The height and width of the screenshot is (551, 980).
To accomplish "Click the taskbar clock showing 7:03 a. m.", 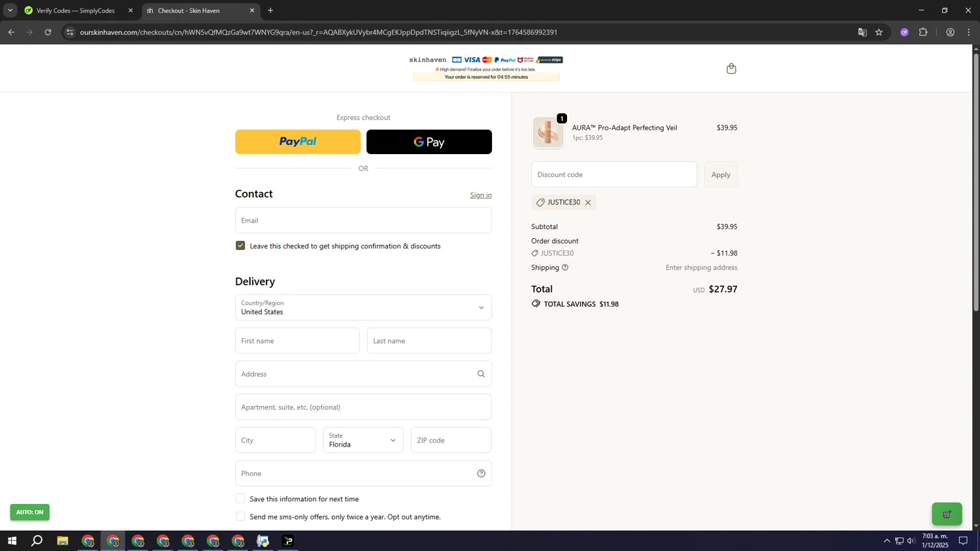I will point(935,541).
